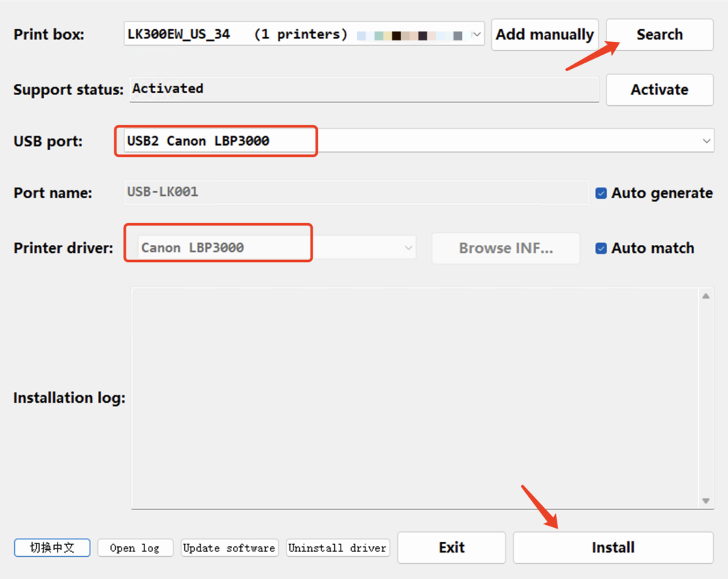
Task: Click the Add manually button
Action: click(x=545, y=35)
